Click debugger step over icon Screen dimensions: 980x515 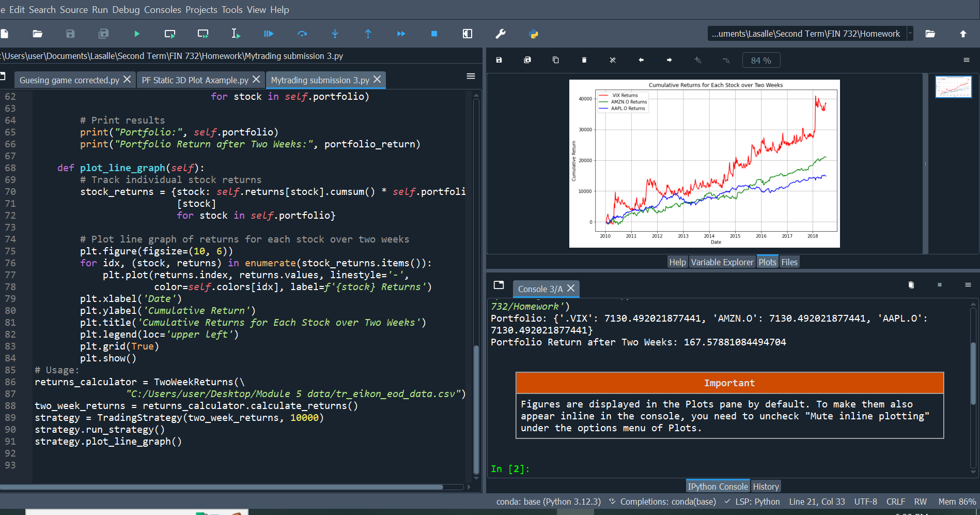[x=302, y=34]
